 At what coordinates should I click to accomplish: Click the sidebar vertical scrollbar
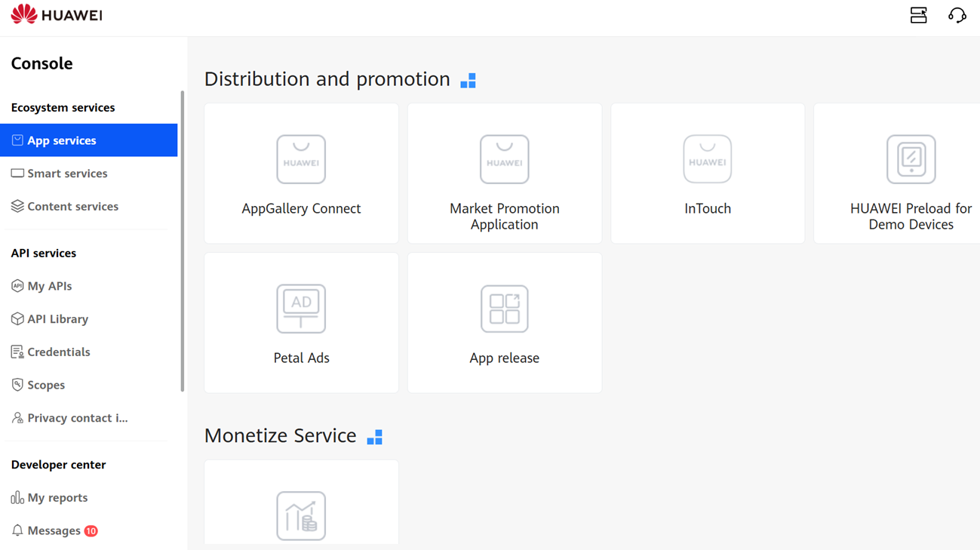[x=183, y=241]
